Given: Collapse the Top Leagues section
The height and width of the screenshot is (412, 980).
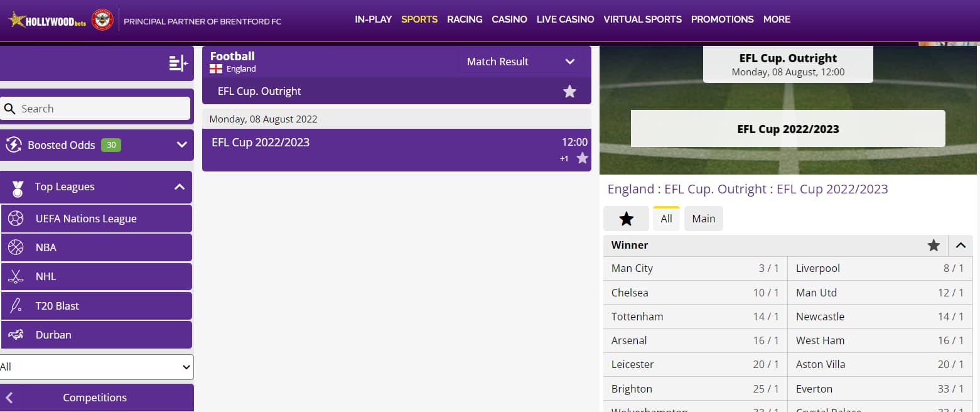Looking at the screenshot, I should [179, 187].
